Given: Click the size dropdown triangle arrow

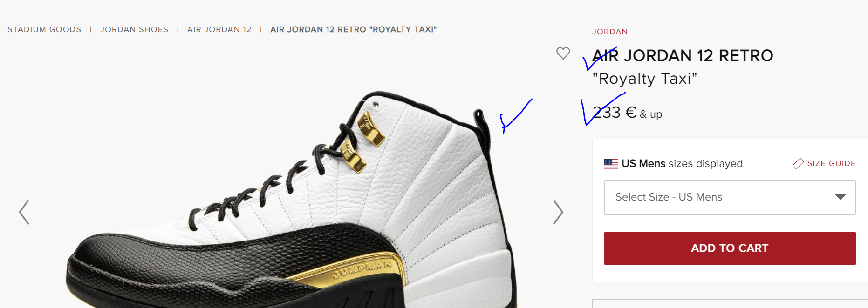Looking at the screenshot, I should coord(840,197).
